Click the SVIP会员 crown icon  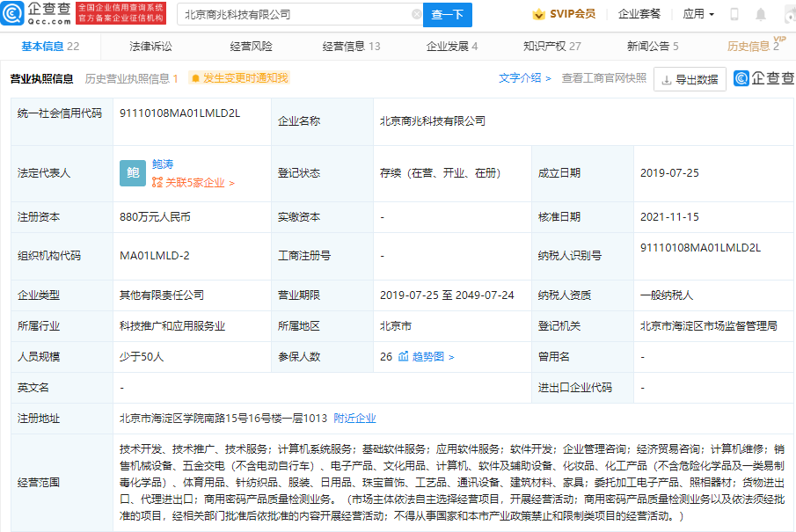(x=538, y=14)
